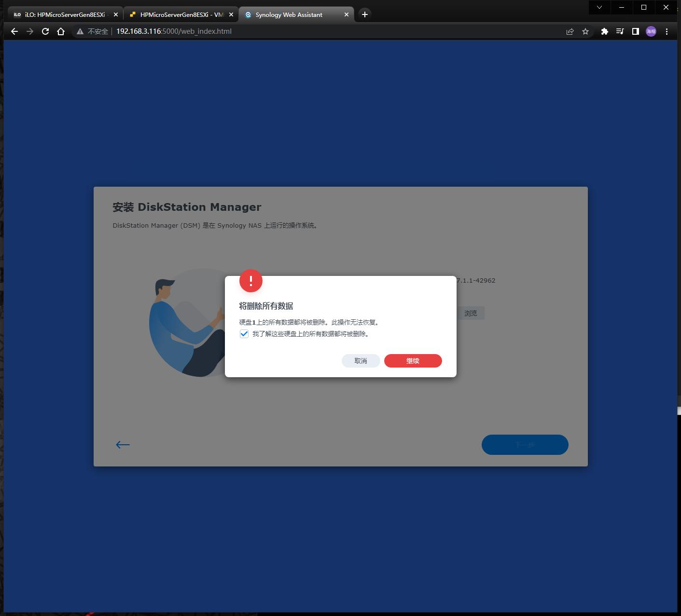
Task: Click the 将删除所有数据 dialog heading
Action: pos(266,306)
